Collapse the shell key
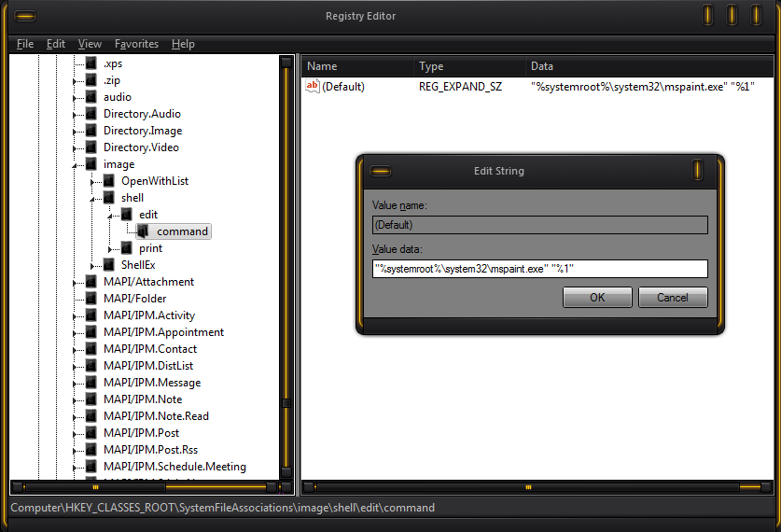 pos(92,199)
